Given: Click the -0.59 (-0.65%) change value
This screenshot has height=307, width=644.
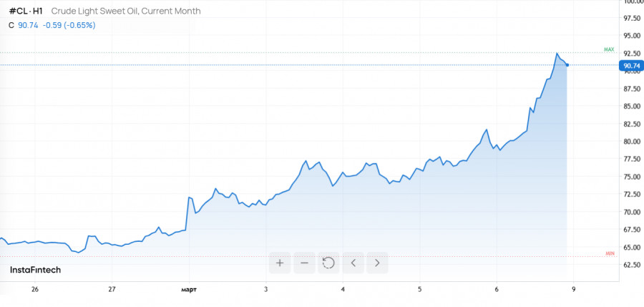Looking at the screenshot, I should click(69, 25).
